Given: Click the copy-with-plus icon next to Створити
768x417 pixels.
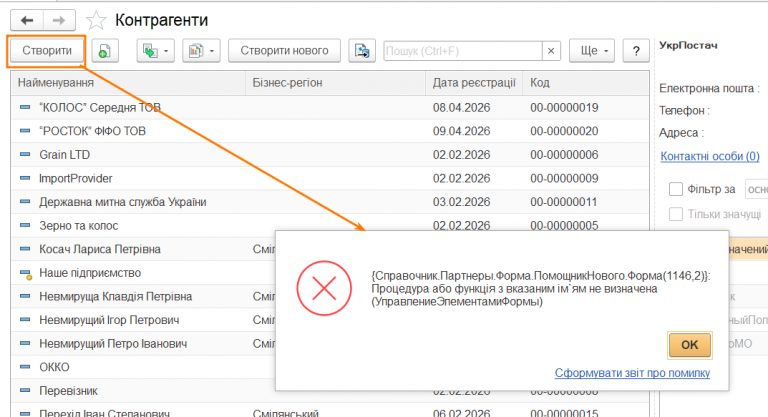Looking at the screenshot, I should click(105, 50).
